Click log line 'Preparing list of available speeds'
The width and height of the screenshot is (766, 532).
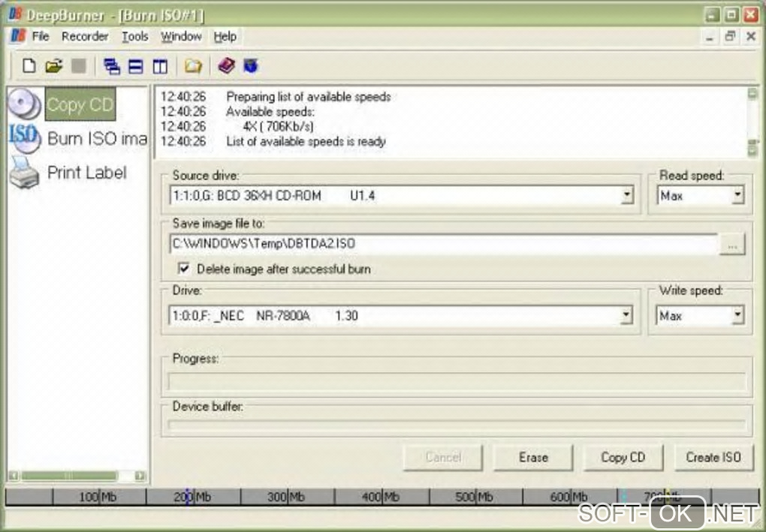(308, 97)
